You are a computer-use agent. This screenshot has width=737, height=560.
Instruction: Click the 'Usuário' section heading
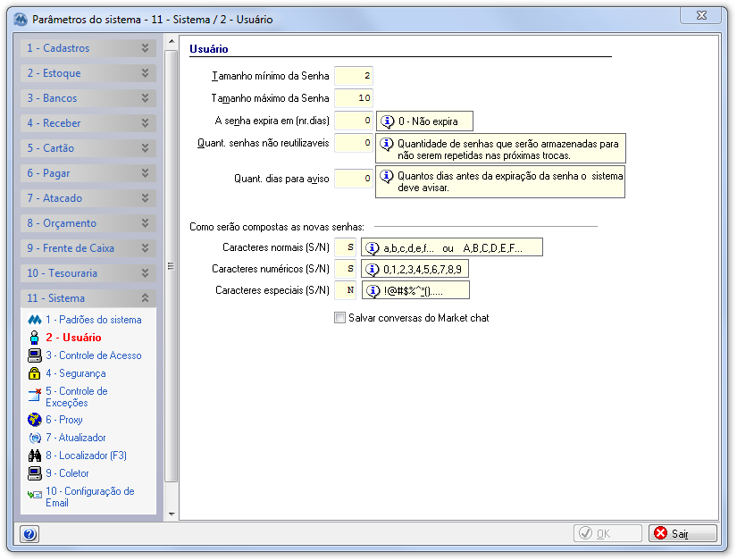[x=209, y=49]
